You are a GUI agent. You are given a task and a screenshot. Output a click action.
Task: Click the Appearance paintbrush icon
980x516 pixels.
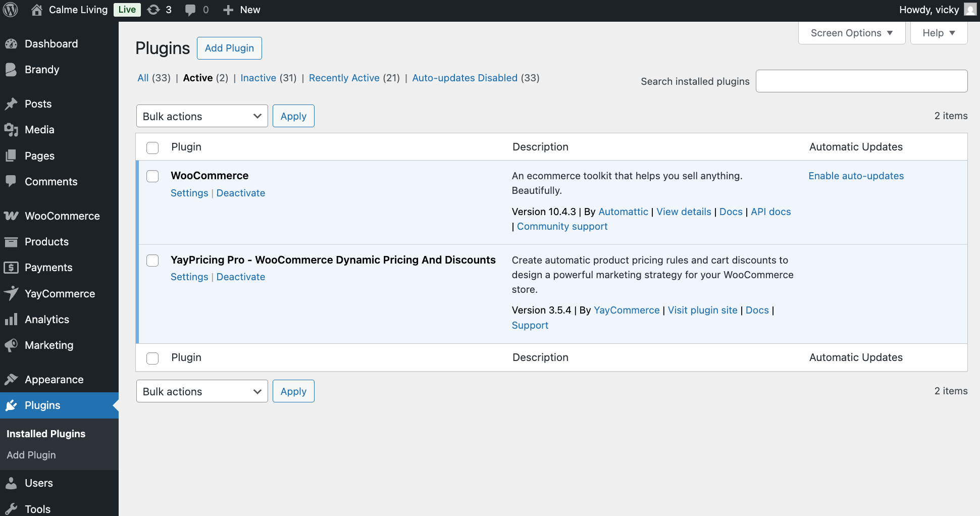11,380
